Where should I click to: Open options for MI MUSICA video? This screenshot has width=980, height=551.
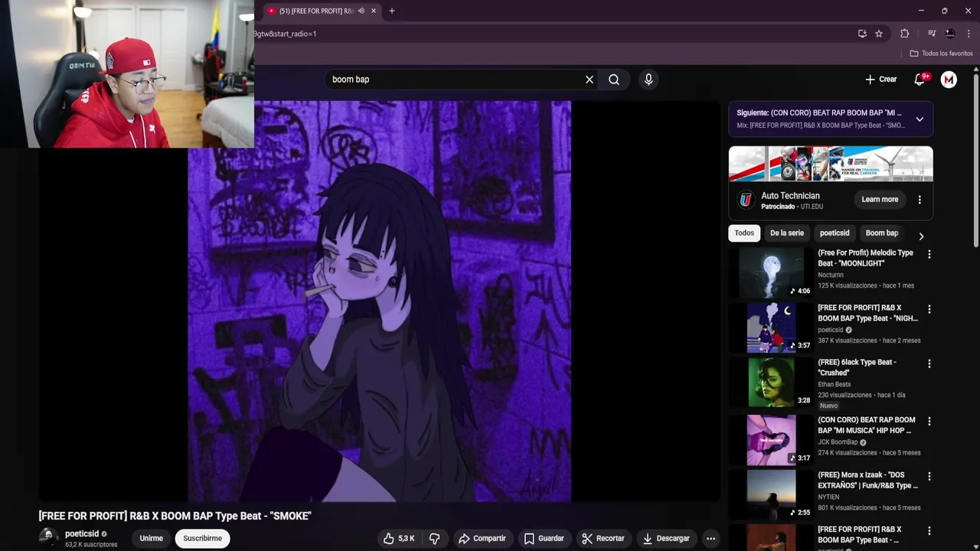(929, 422)
